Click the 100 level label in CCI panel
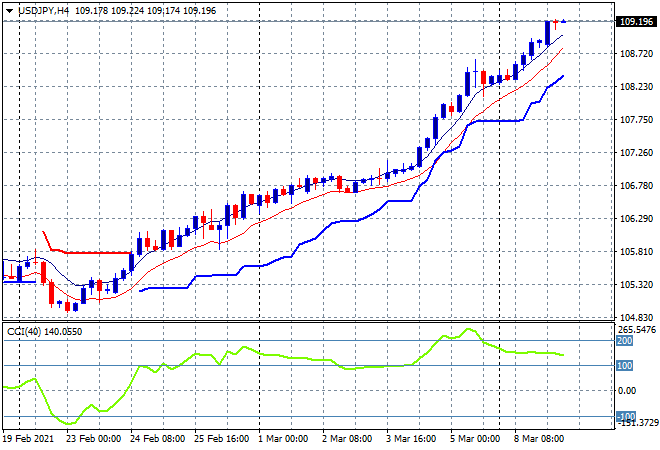Image resolution: width=660 pixels, height=450 pixels. pos(624,365)
